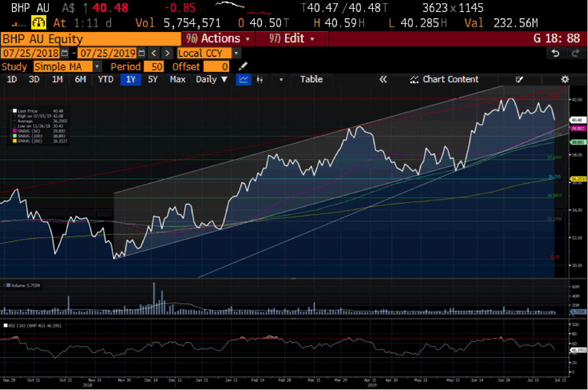The height and width of the screenshot is (390, 588).
Task: Click the redo arrow icon
Action: (x=574, y=53)
